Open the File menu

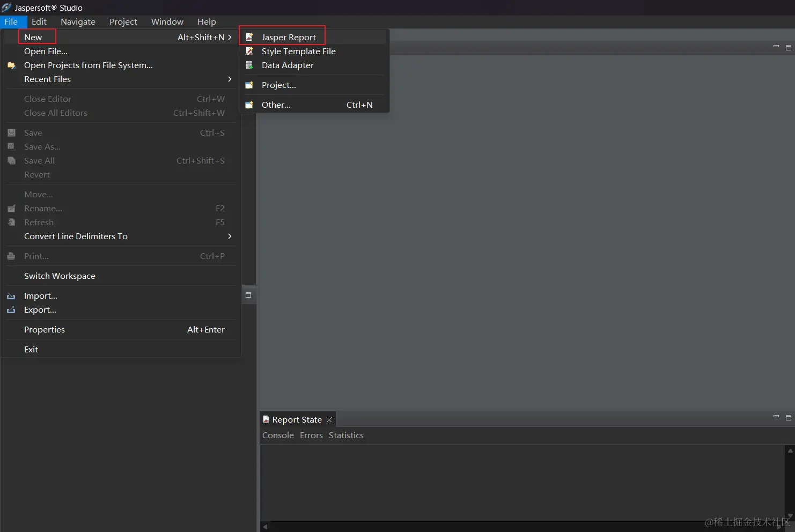point(11,21)
